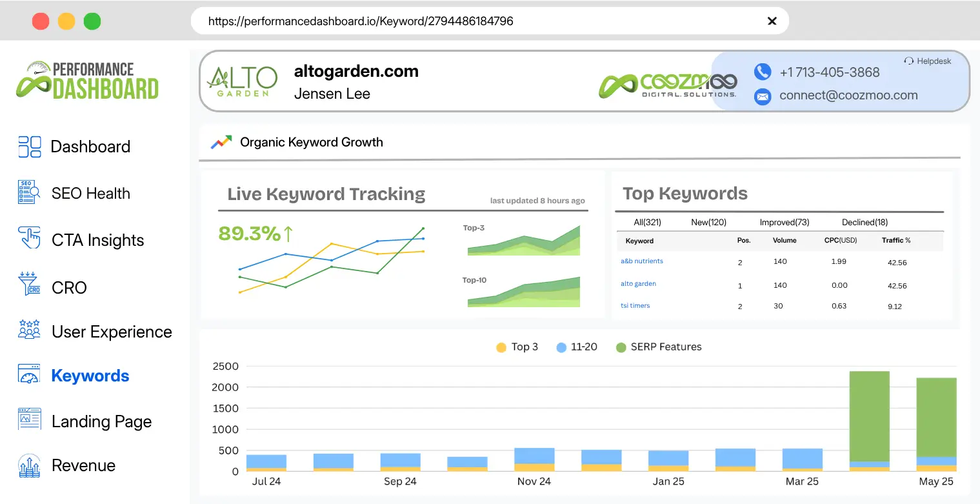Click the Alto Garden logo

242,82
